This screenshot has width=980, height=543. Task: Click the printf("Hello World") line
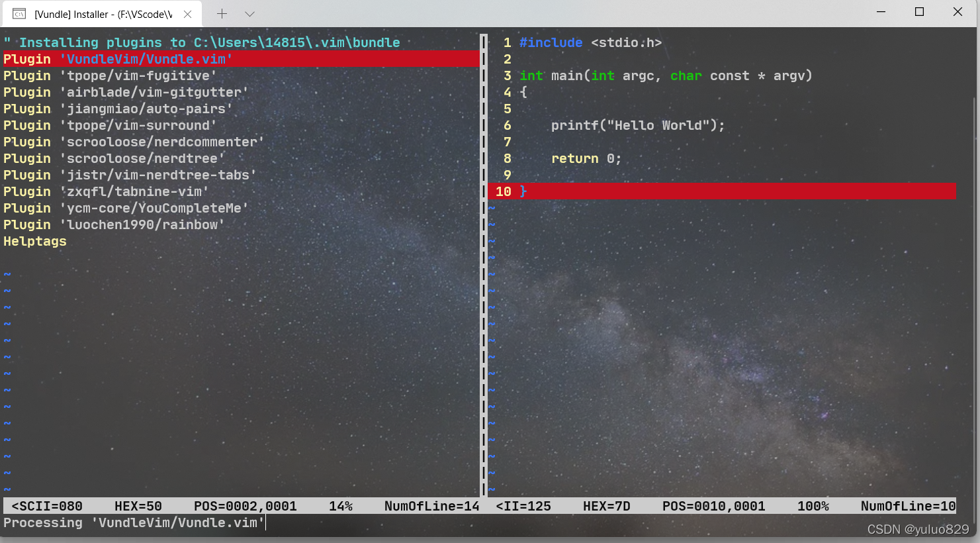click(x=638, y=125)
